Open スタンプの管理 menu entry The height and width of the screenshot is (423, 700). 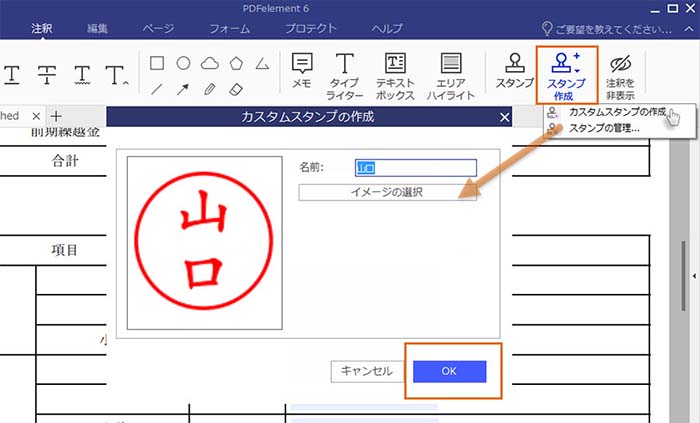click(603, 128)
